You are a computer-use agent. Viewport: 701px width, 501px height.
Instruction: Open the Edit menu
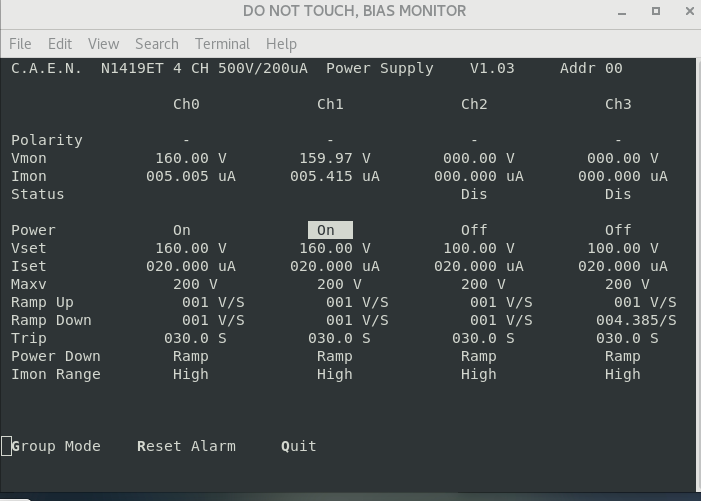(60, 44)
